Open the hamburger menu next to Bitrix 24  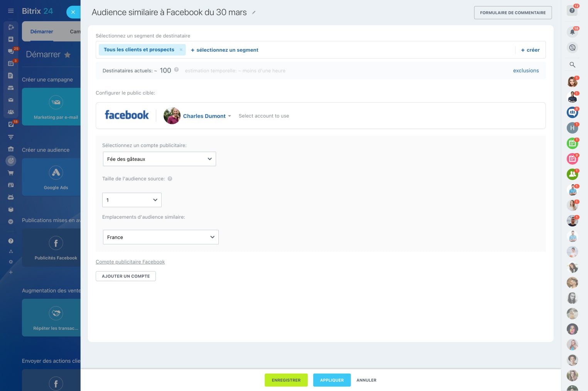click(x=11, y=11)
